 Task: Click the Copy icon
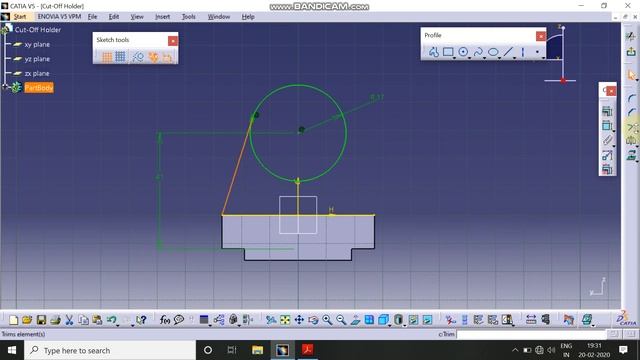[83, 320]
